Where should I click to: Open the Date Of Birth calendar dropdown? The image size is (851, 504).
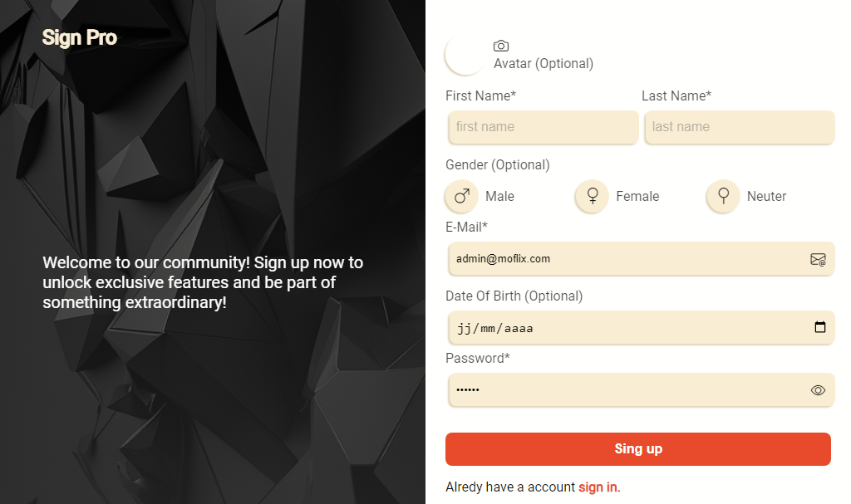tap(819, 327)
